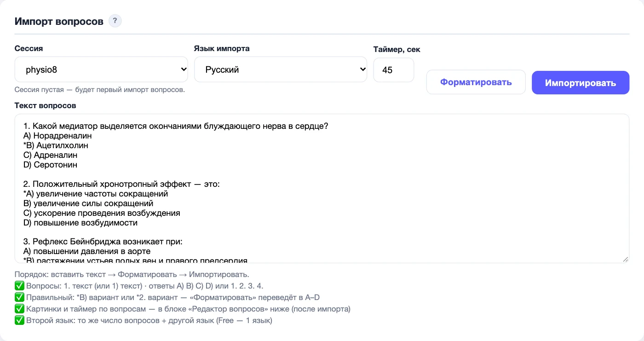
Task: Expand the Язык импорта dropdown set to Русский
Action: point(281,69)
